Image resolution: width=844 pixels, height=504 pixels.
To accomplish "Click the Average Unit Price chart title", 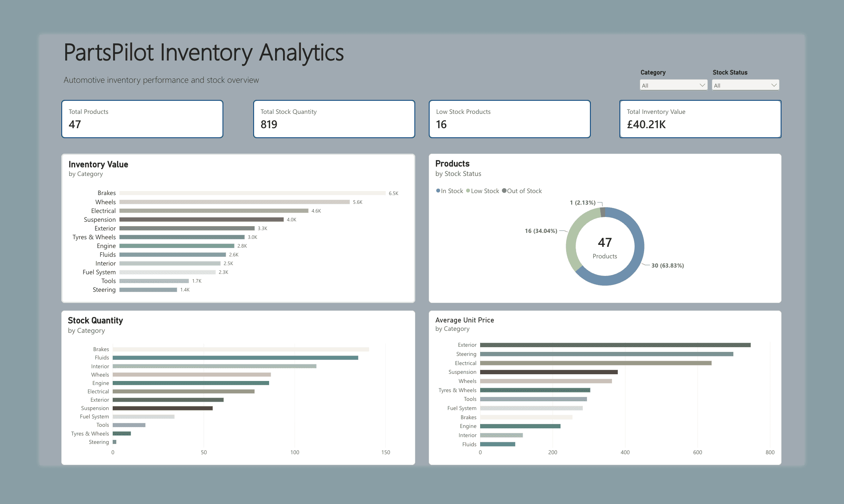I will click(x=465, y=320).
